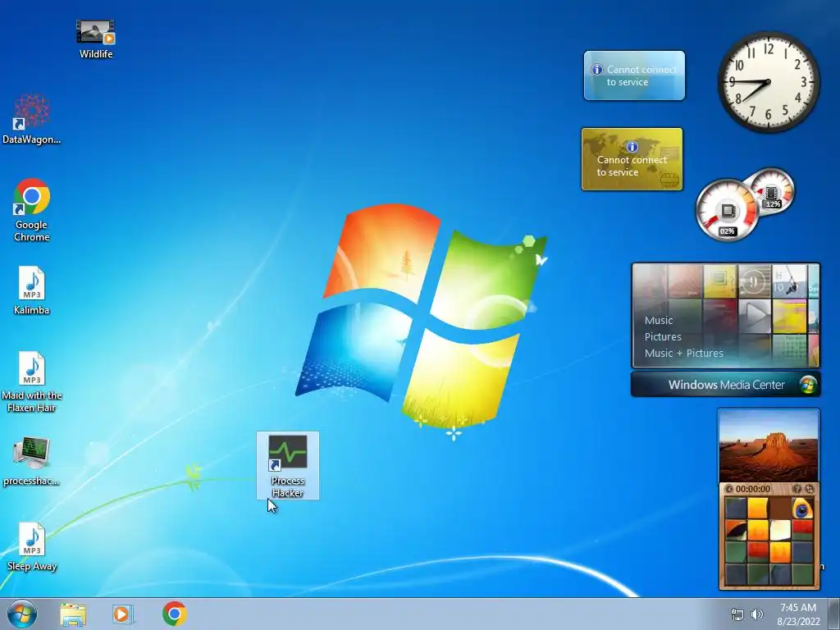
Task: Click the yellow currency gadget
Action: (632, 159)
